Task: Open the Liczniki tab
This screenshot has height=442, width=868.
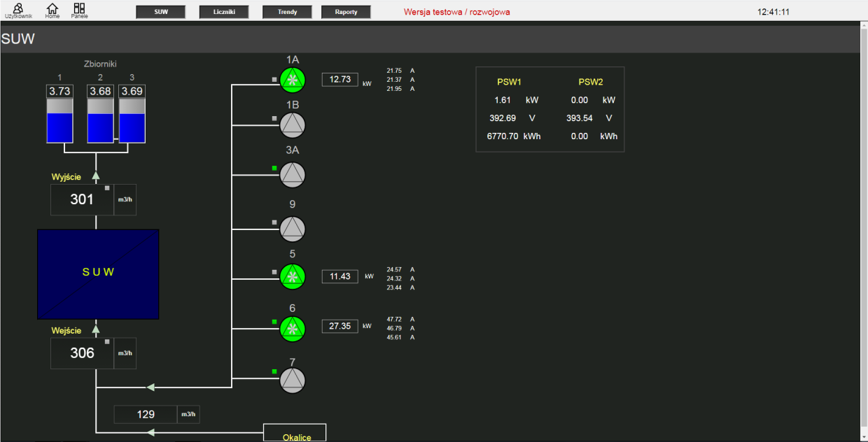Action: click(x=223, y=12)
